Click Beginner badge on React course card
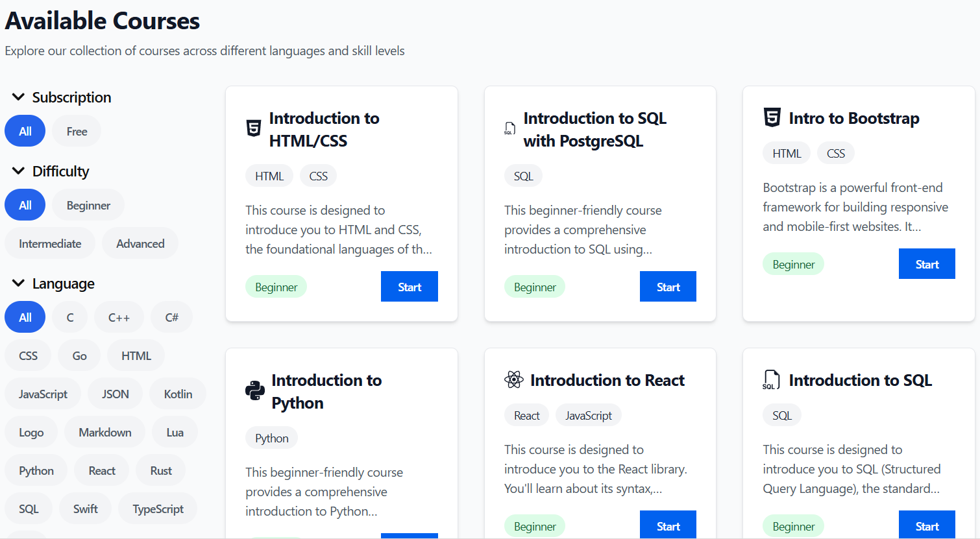The height and width of the screenshot is (539, 980). click(x=535, y=526)
